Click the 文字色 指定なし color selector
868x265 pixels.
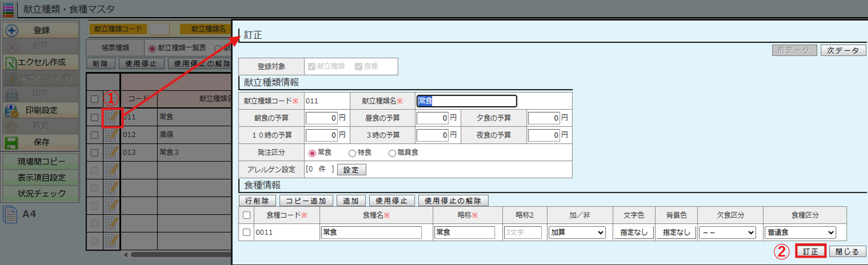point(633,232)
